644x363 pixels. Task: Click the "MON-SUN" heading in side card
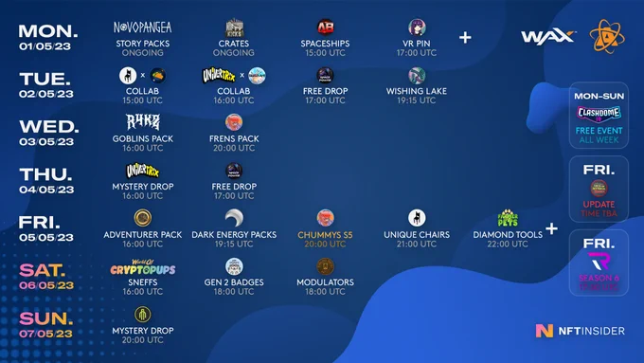click(x=599, y=96)
